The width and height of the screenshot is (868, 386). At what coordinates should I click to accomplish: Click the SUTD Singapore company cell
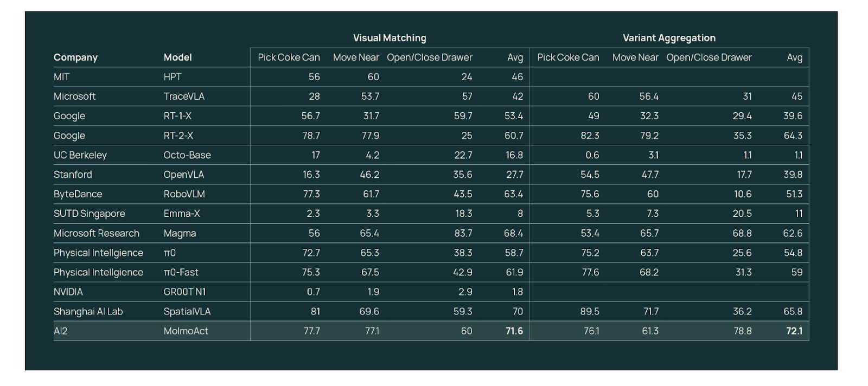tap(89, 214)
